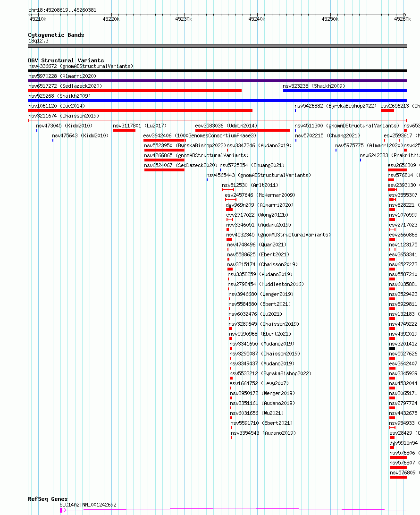Select nsv5975775 (Almarri2020) label

point(369,145)
